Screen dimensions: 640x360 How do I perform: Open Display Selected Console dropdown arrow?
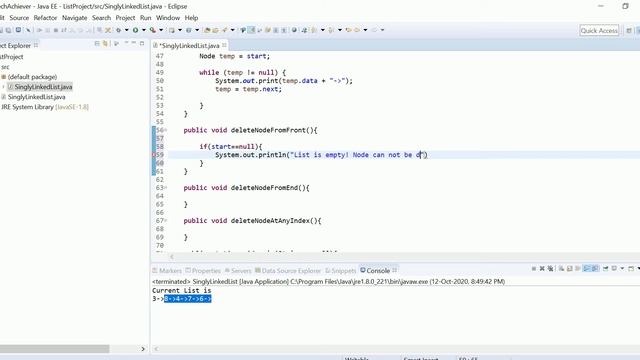click(x=622, y=269)
